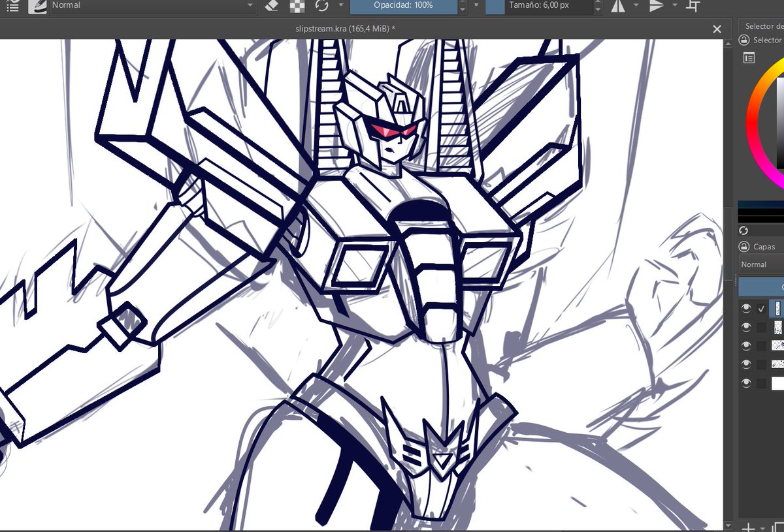The height and width of the screenshot is (532, 784).
Task: Click the Opacidad 100% slider
Action: tap(403, 5)
